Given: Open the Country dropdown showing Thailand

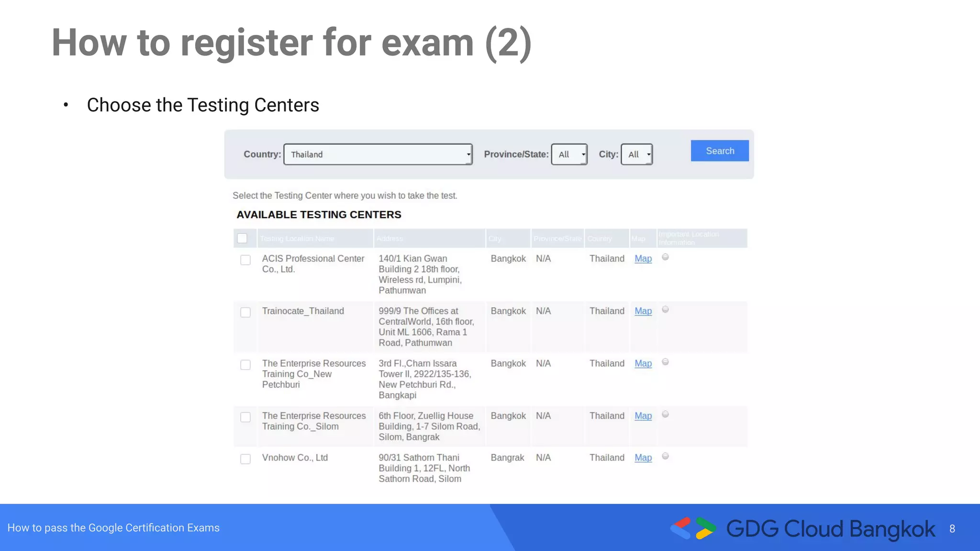Looking at the screenshot, I should tap(378, 154).
